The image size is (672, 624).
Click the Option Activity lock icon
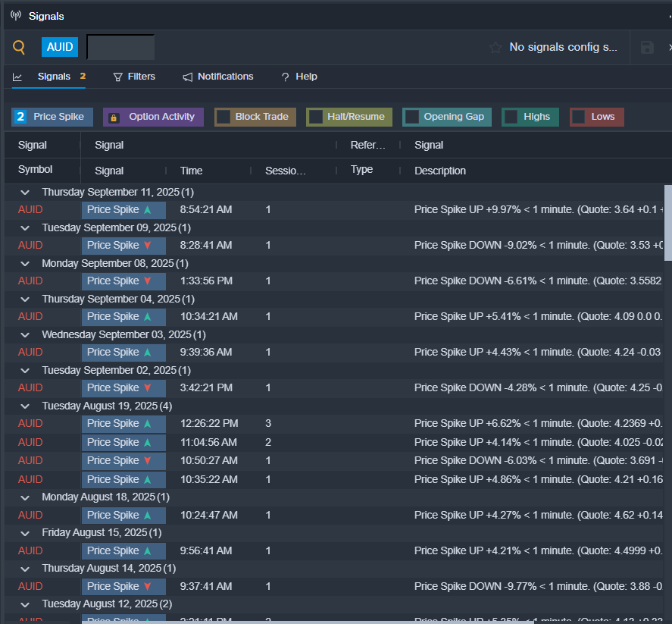(114, 118)
